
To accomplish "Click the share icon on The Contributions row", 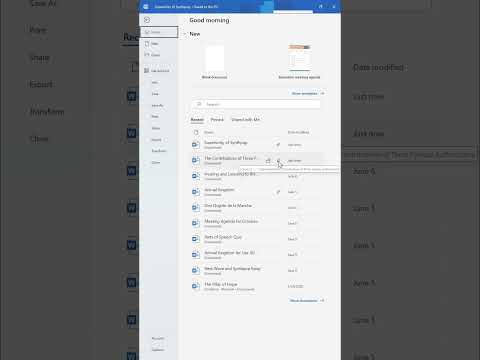I will (268, 161).
